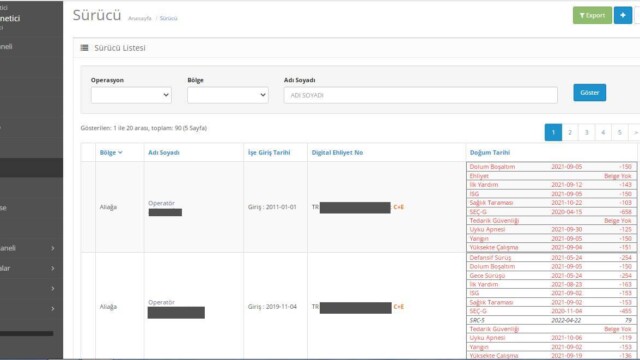Click SRC-5 document row
Viewport: 640px width, 360px height.
(551, 320)
